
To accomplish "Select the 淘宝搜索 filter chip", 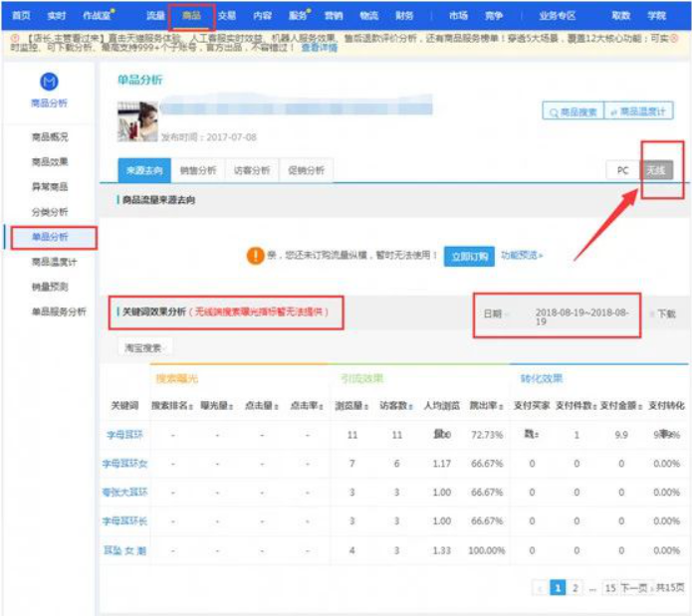I will coord(145,347).
